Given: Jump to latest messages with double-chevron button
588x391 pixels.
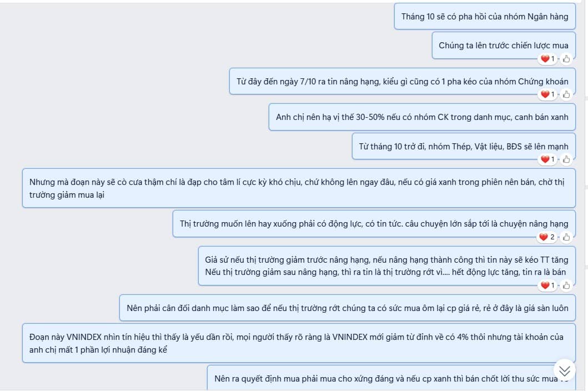Looking at the screenshot, I should 564,371.
